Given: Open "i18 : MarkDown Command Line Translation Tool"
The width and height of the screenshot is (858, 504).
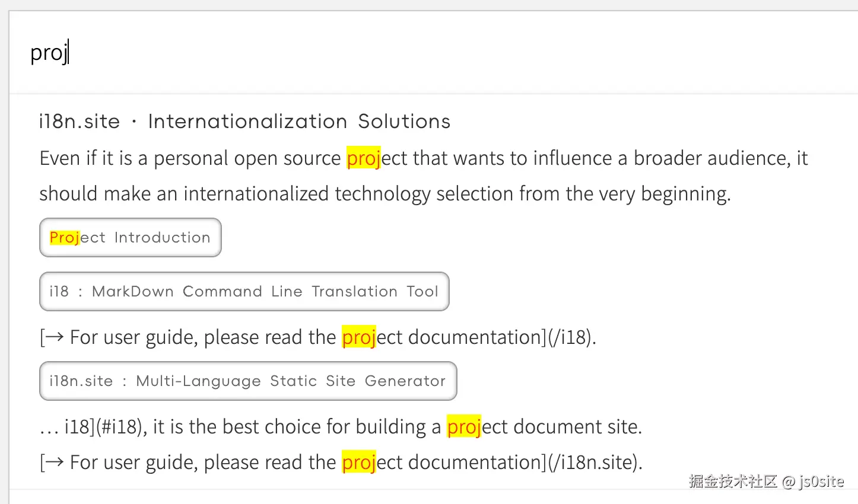Looking at the screenshot, I should click(x=244, y=292).
